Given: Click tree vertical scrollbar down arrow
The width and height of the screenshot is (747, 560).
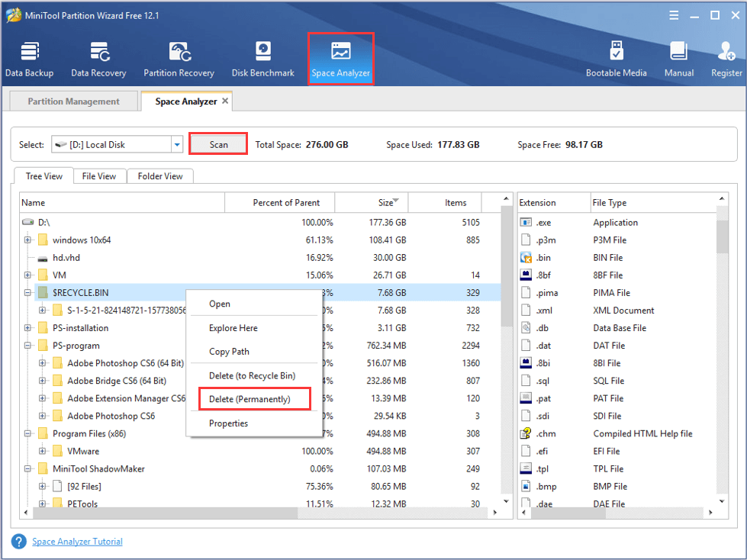Looking at the screenshot, I should click(507, 501).
